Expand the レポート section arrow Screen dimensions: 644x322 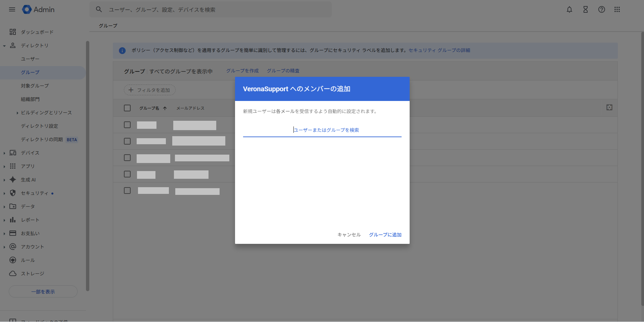click(x=4, y=220)
